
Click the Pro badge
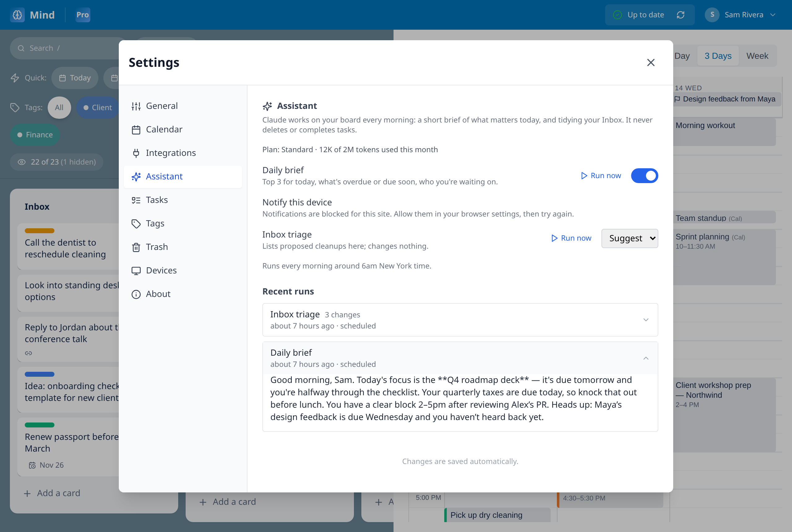click(x=83, y=15)
